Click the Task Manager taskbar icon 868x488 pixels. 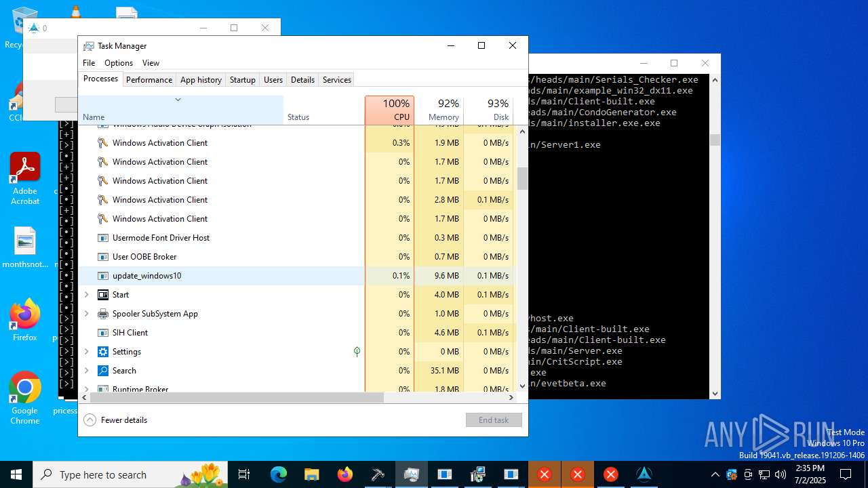(412, 474)
